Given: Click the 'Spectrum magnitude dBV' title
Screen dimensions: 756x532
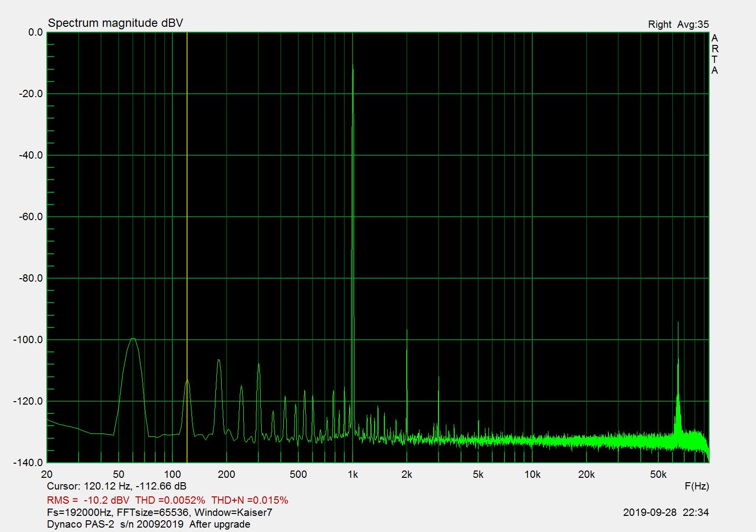Looking at the screenshot, I should 115,23.
